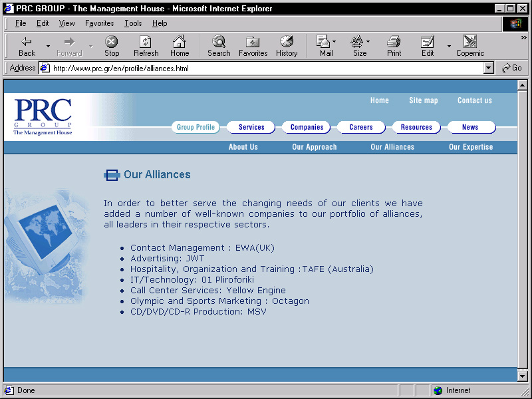Viewport: 532px width, 399px height.
Task: Go to the Our Expertise subpage
Action: point(471,147)
